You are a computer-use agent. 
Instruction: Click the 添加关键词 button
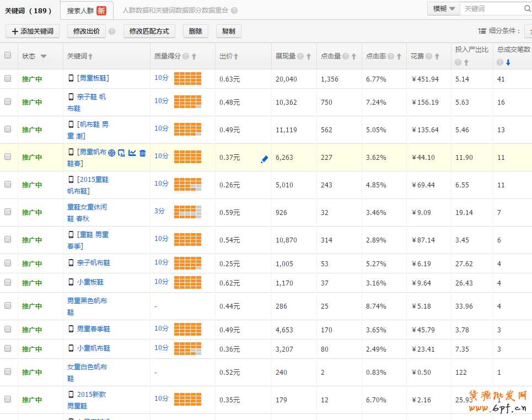(33, 31)
